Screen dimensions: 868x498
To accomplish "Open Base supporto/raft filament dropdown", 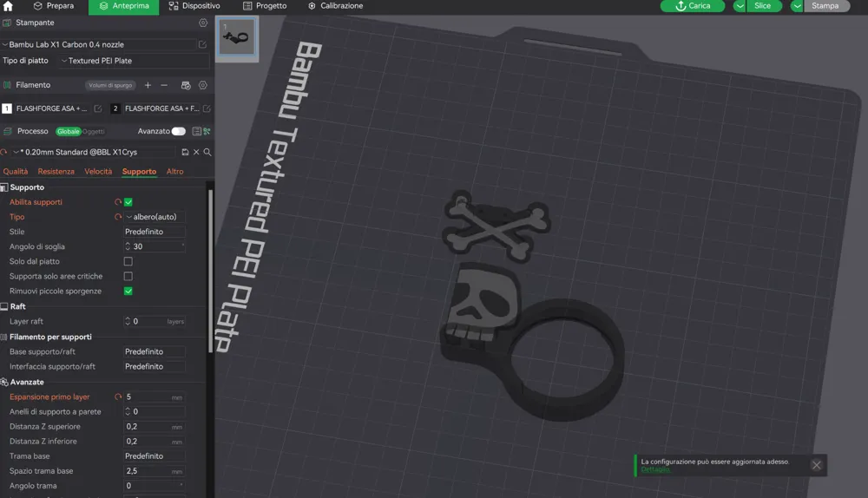I will pyautogui.click(x=155, y=352).
